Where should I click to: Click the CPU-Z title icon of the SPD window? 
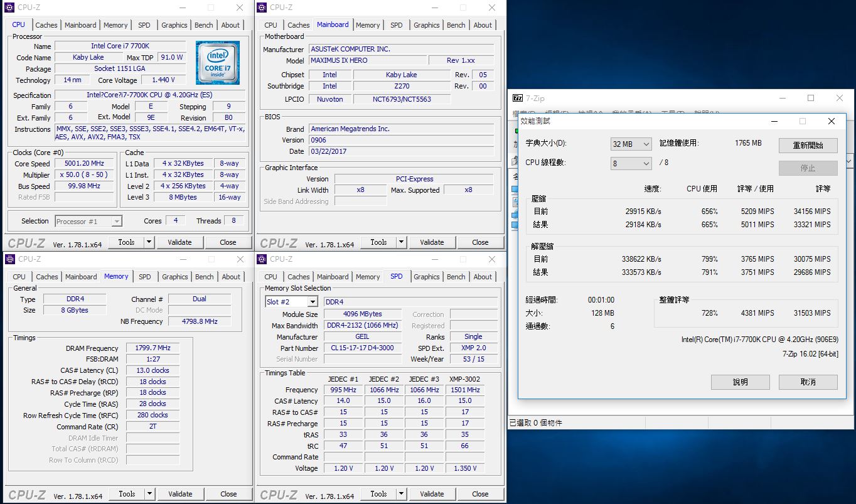[262, 259]
